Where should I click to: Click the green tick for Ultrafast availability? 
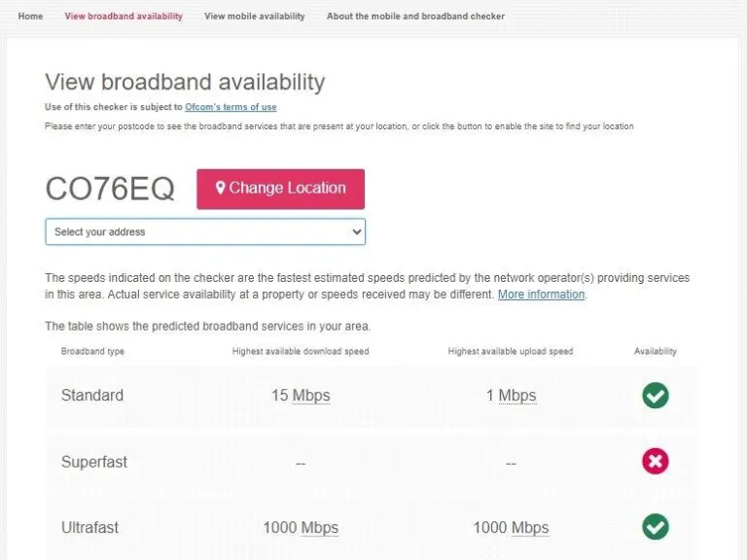click(655, 527)
